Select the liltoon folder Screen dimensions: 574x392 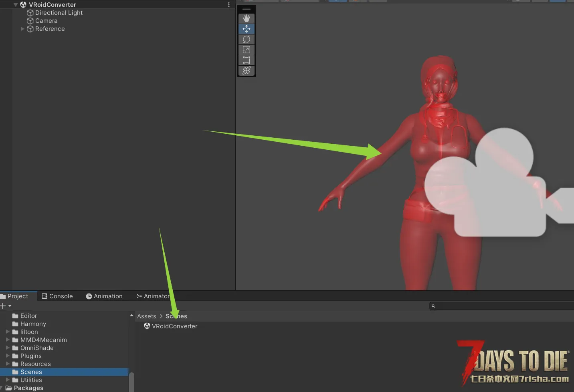point(29,332)
